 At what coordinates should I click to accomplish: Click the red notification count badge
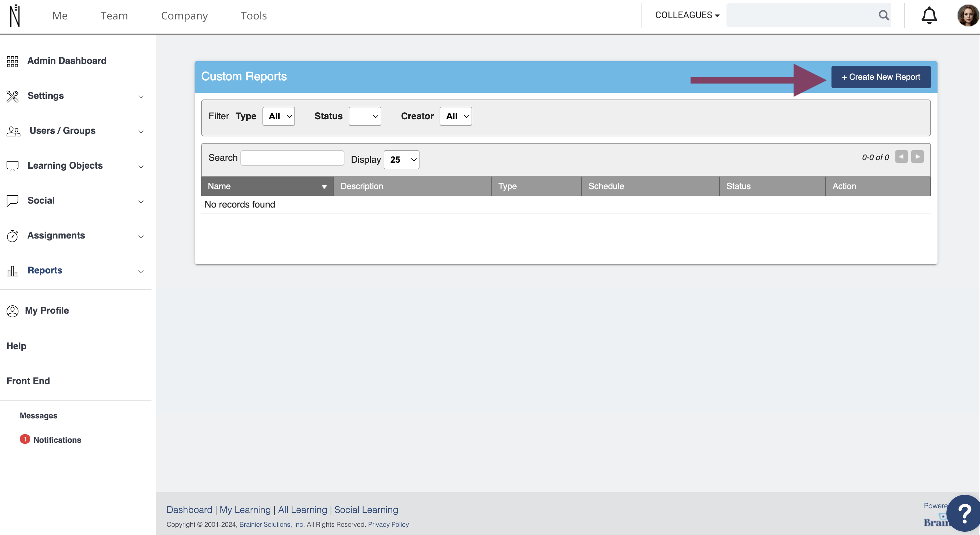25,439
